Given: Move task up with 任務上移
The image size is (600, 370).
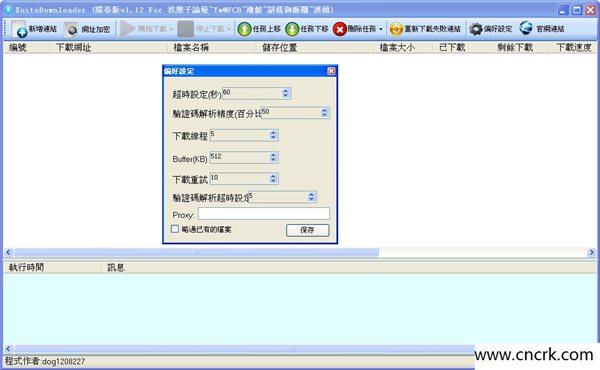Looking at the screenshot, I should [259, 29].
